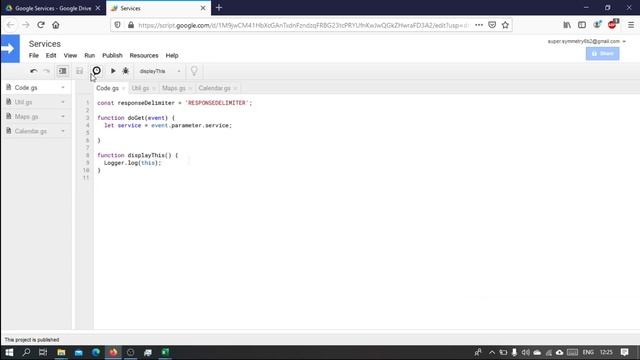Toggle the Firefox sidebar view icon
Screen dimensions: 640x360
pos(582,25)
